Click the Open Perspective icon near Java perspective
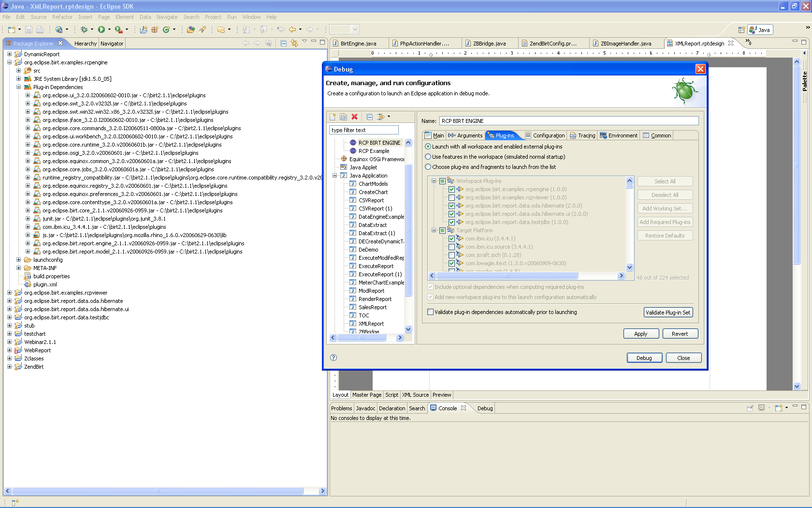 pos(741,30)
